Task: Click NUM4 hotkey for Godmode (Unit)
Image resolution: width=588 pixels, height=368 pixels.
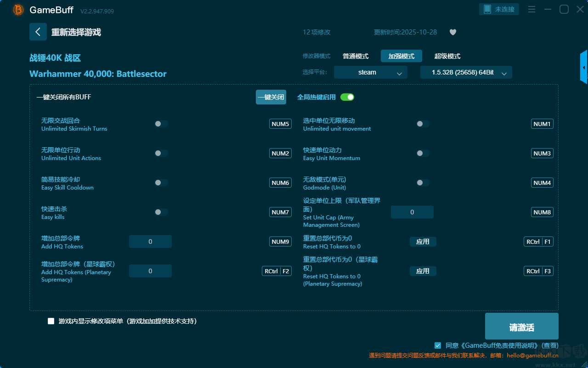Action: 542,183
